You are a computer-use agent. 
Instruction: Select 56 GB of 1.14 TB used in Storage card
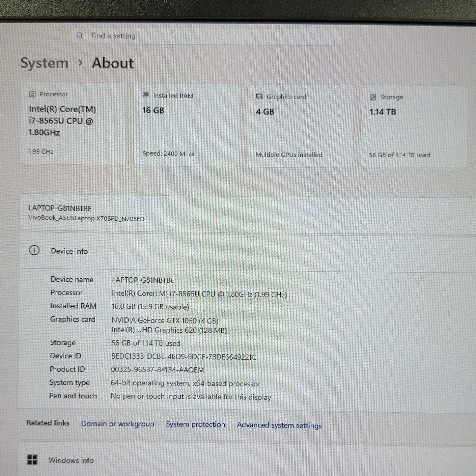(x=400, y=155)
